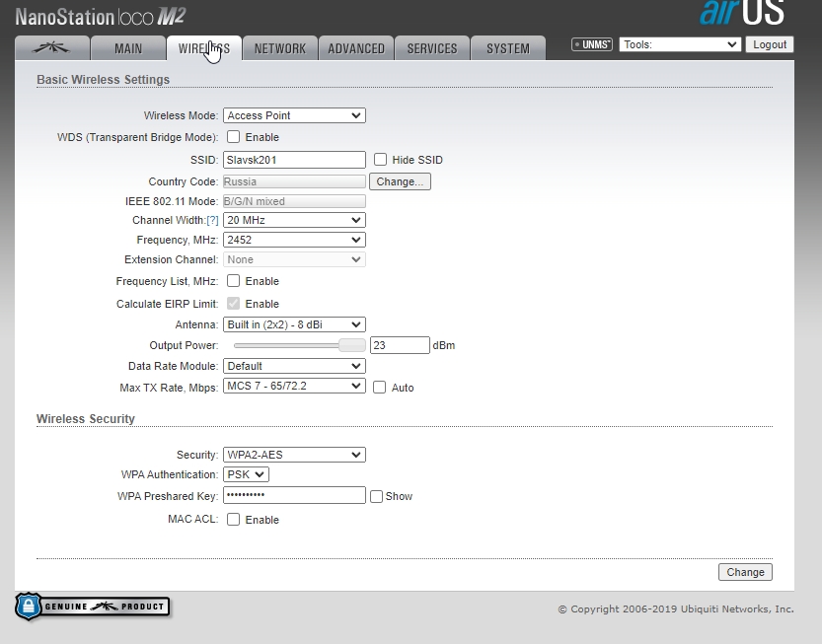Click the Basic Wireless Settings heading
The image size is (822, 644).
pyautogui.click(x=104, y=80)
